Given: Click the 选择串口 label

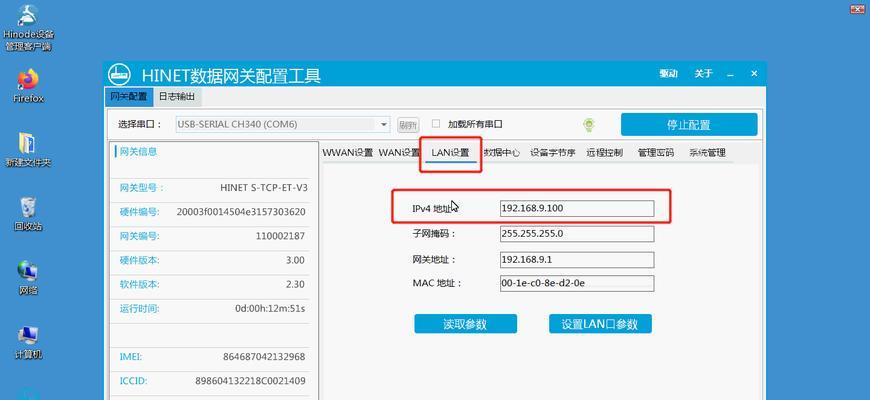Looking at the screenshot, I should (x=140, y=124).
